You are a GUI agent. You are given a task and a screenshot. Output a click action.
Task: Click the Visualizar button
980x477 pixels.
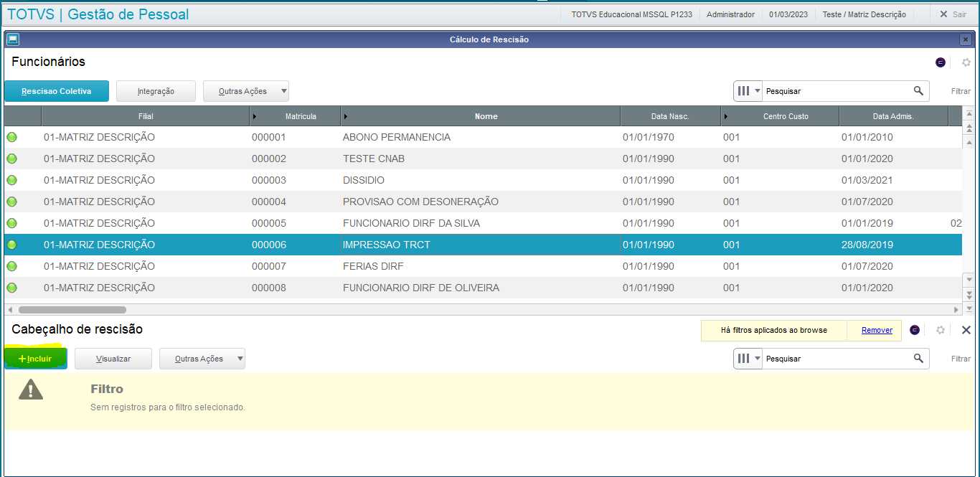pos(113,359)
